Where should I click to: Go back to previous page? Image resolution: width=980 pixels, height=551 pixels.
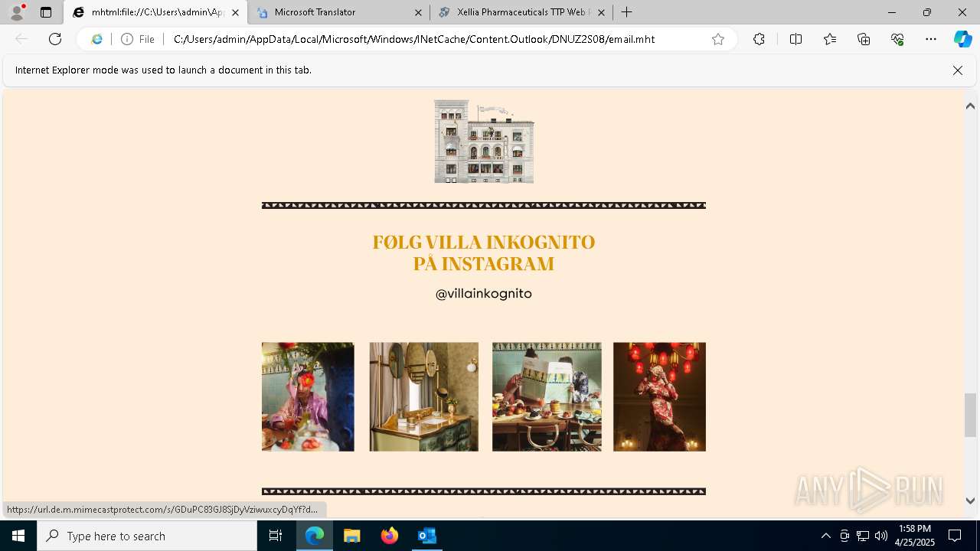21,39
